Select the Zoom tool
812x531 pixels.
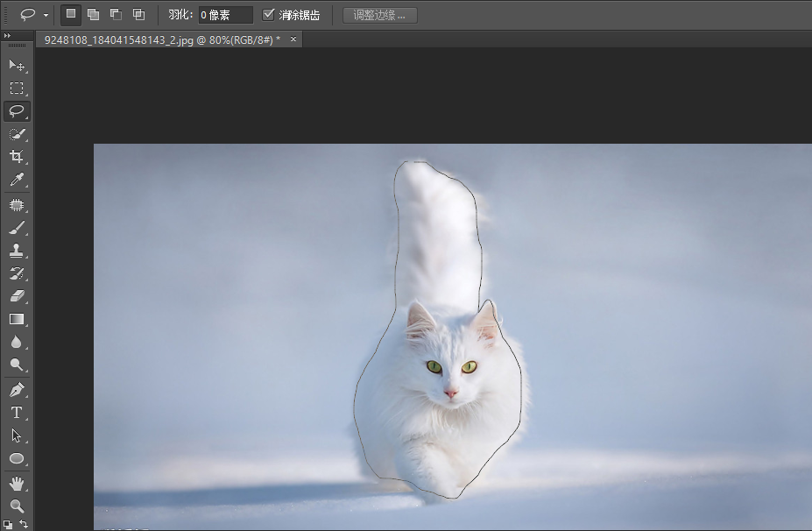(x=17, y=506)
